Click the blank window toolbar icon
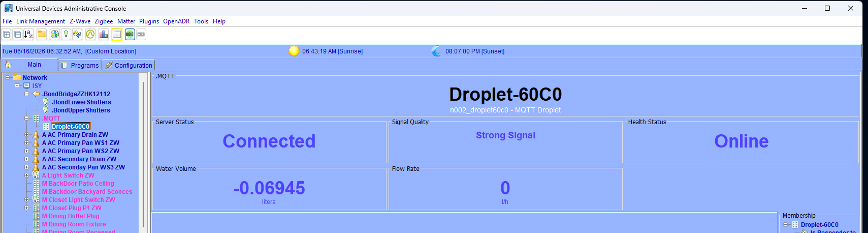This screenshot has height=233, width=868. pyautogui.click(x=117, y=34)
